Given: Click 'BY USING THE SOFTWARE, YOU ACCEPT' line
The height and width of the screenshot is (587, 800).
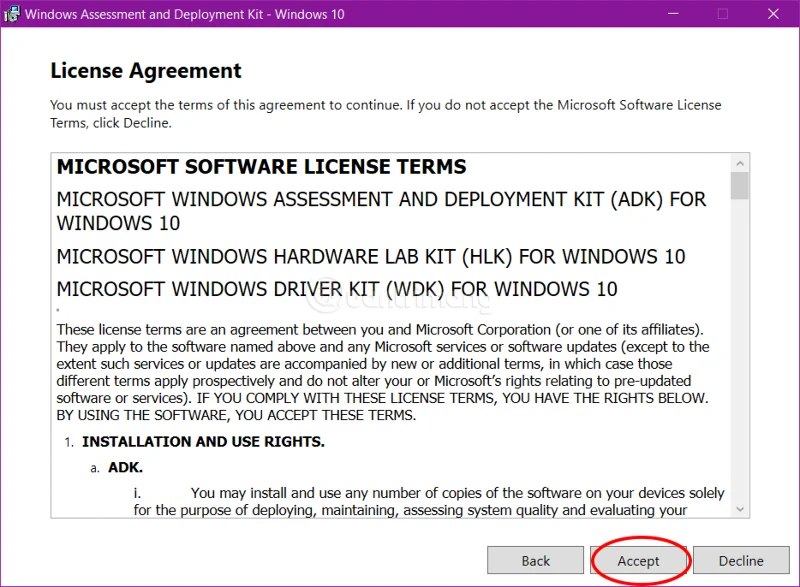Looking at the screenshot, I should (x=236, y=415).
